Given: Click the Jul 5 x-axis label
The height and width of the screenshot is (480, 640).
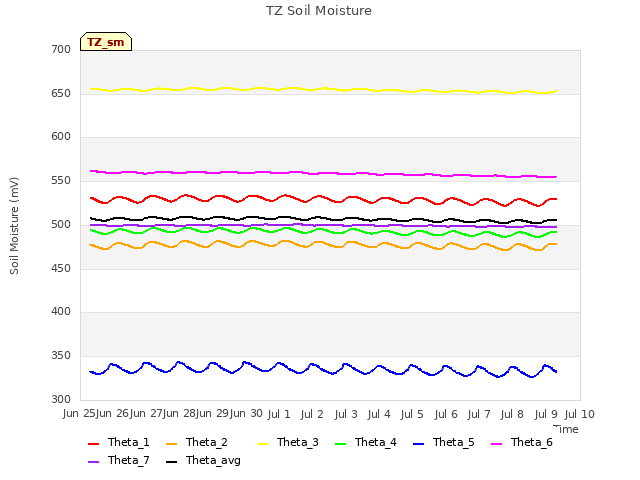Looking at the screenshot, I should 412,414.
